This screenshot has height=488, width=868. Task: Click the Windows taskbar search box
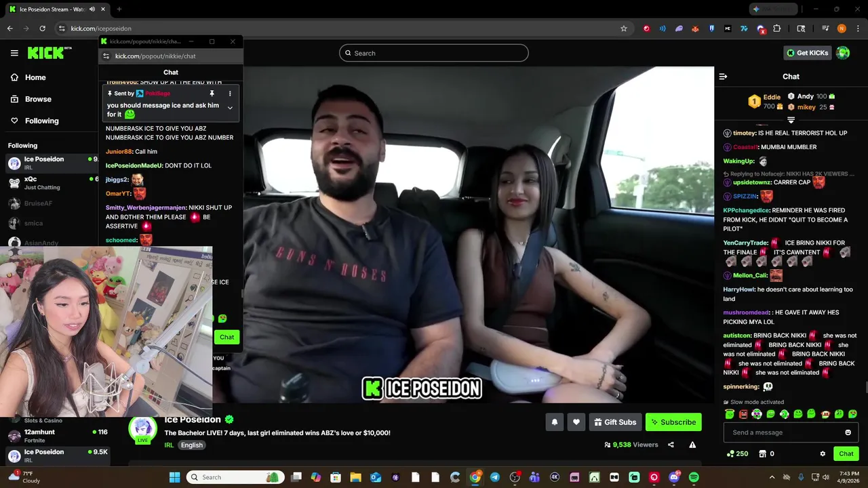pyautogui.click(x=235, y=477)
